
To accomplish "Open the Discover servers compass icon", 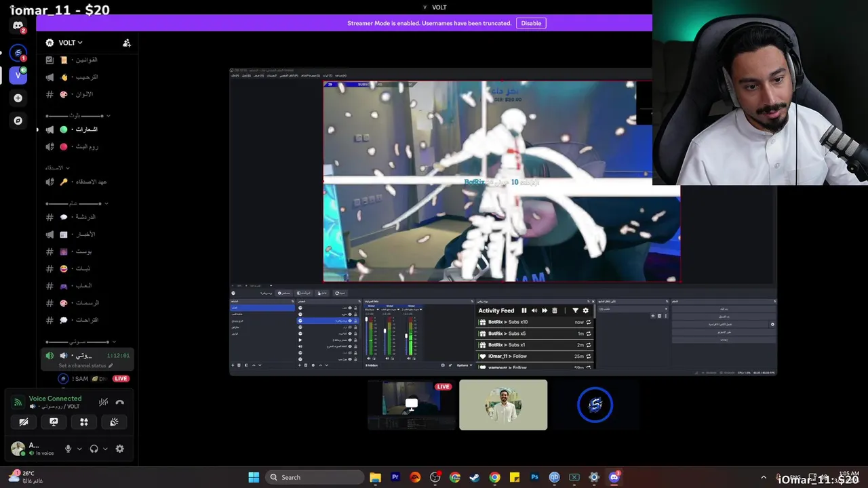I will [x=18, y=121].
